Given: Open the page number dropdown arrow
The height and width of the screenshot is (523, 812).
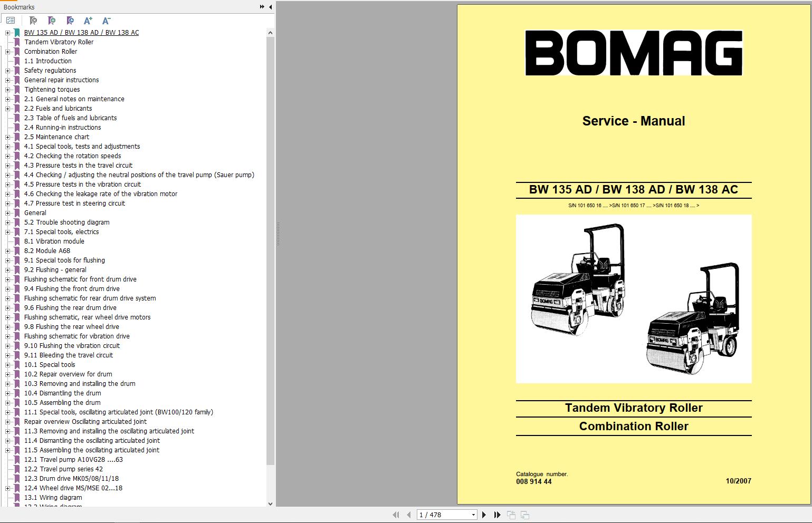Looking at the screenshot, I should [473, 515].
